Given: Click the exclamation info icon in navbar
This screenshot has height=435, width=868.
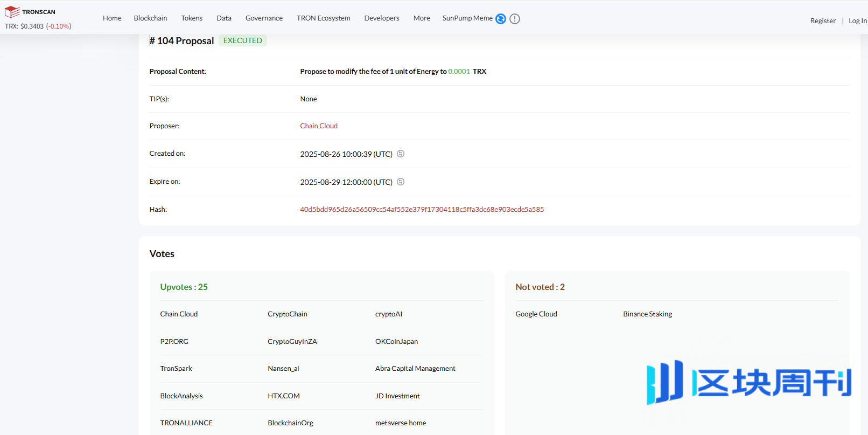Looking at the screenshot, I should point(515,19).
